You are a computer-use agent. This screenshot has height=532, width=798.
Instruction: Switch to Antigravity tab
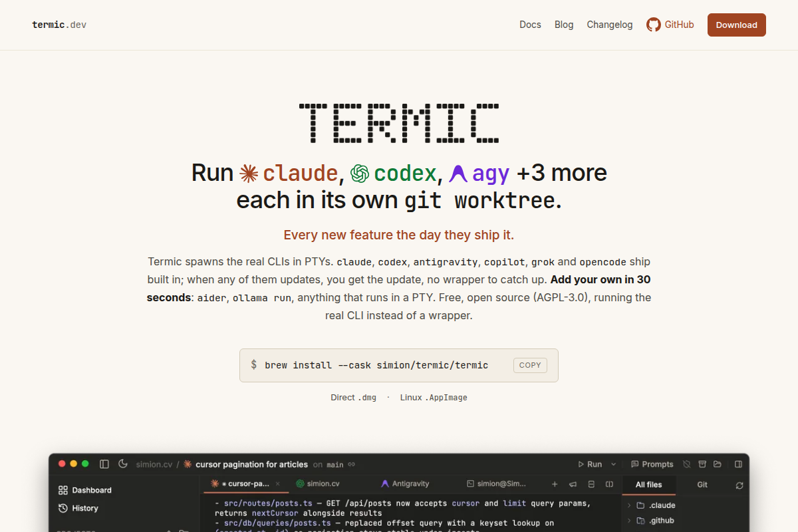tap(405, 484)
